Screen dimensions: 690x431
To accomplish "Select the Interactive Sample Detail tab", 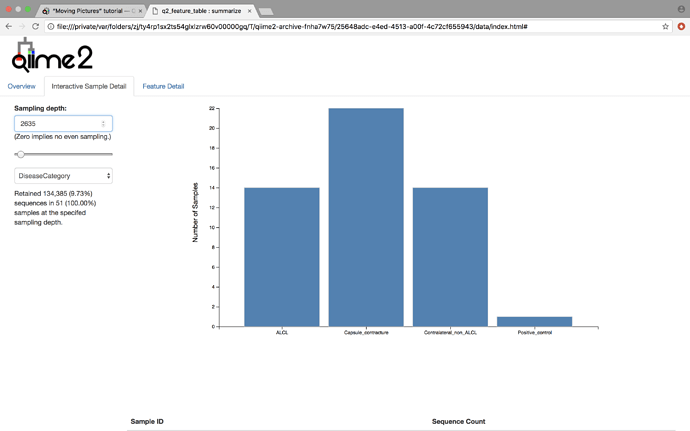I will click(x=89, y=87).
